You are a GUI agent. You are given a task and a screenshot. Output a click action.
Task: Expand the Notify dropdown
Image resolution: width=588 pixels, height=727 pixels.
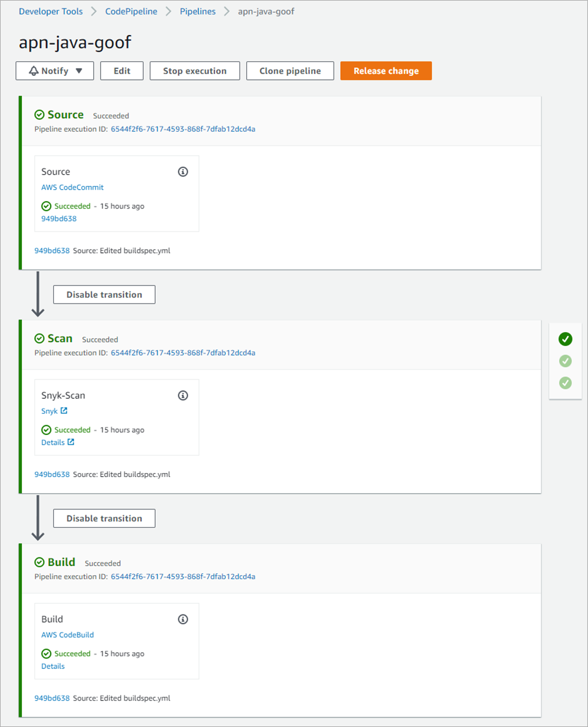(55, 71)
